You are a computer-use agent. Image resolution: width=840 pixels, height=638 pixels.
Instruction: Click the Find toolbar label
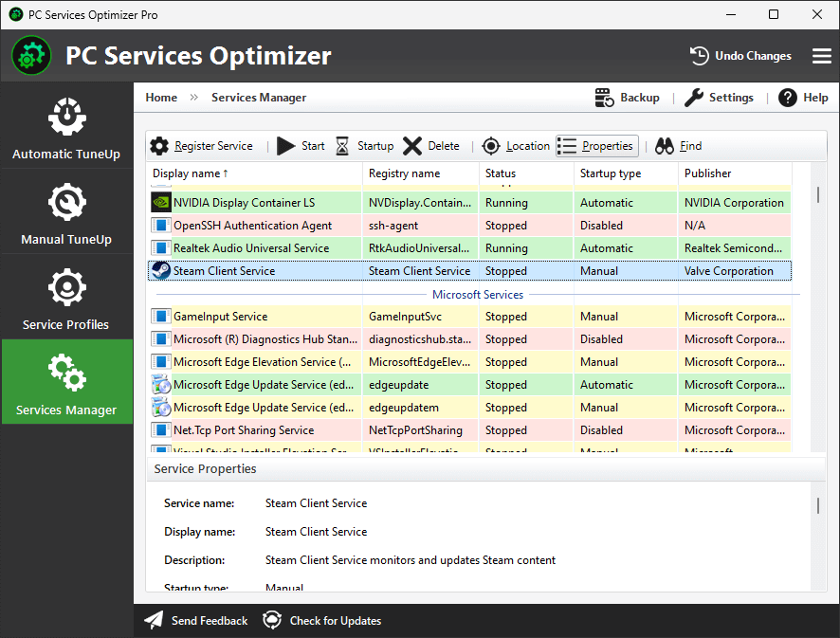tap(690, 146)
